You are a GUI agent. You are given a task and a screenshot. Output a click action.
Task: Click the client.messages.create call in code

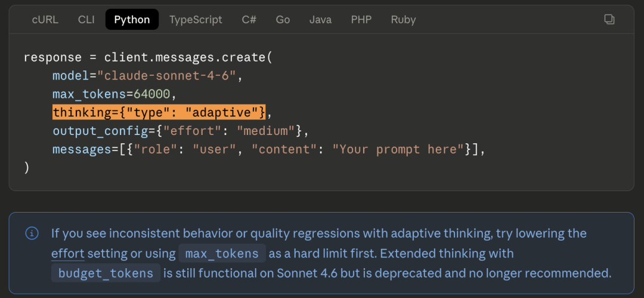[x=185, y=58]
